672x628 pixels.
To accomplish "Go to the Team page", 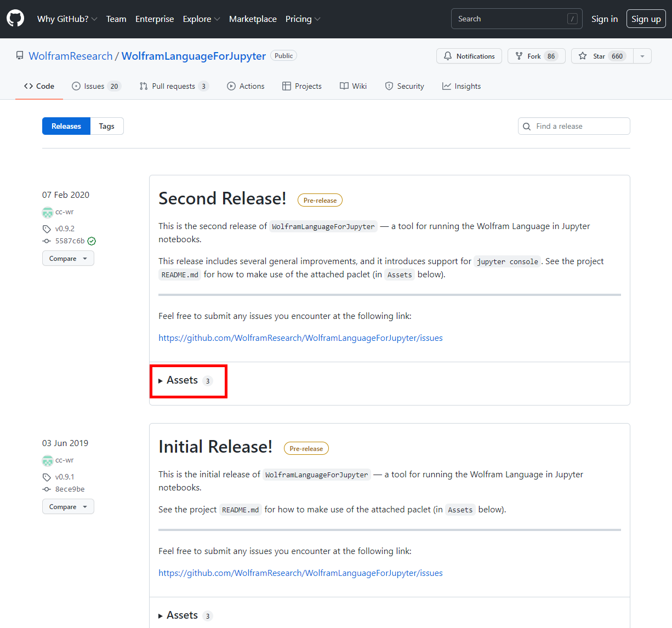I will [x=116, y=19].
